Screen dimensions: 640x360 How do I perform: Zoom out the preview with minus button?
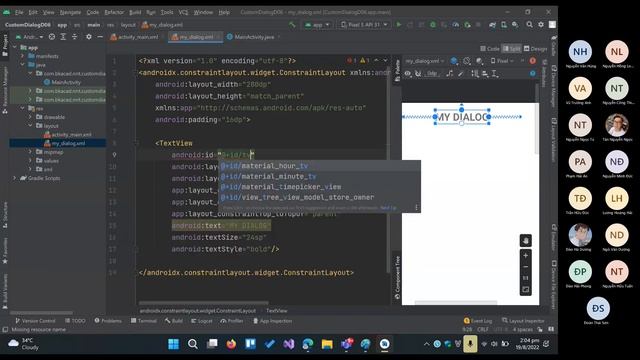pyautogui.click(x=526, y=267)
